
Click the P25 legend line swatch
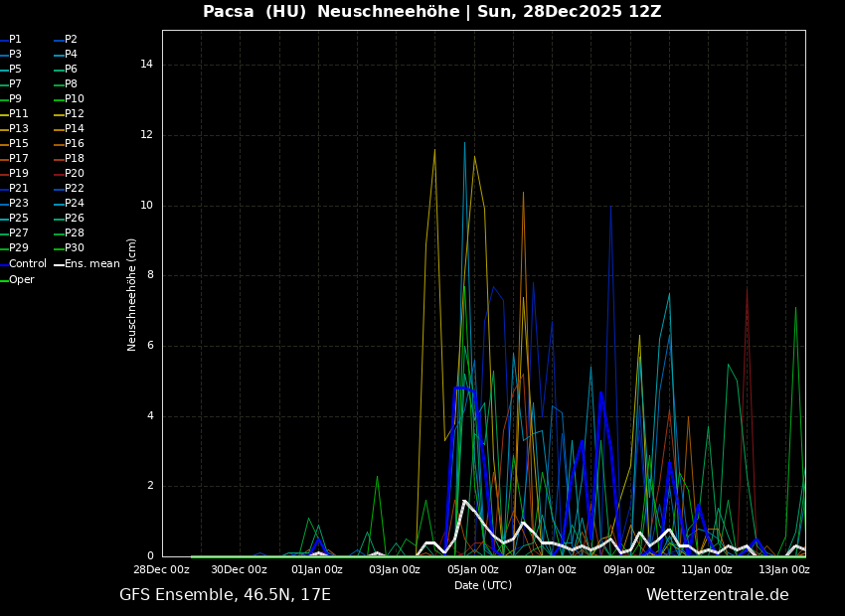point(4,219)
